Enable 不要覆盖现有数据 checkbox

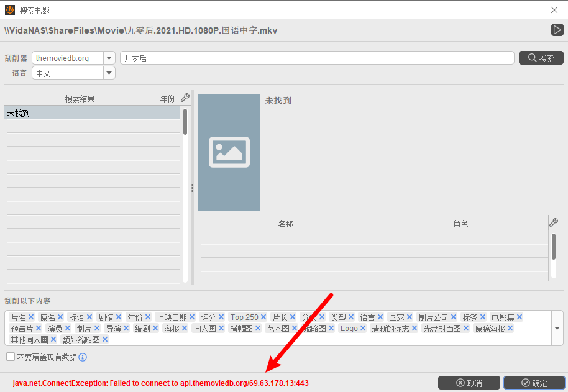tap(11, 357)
